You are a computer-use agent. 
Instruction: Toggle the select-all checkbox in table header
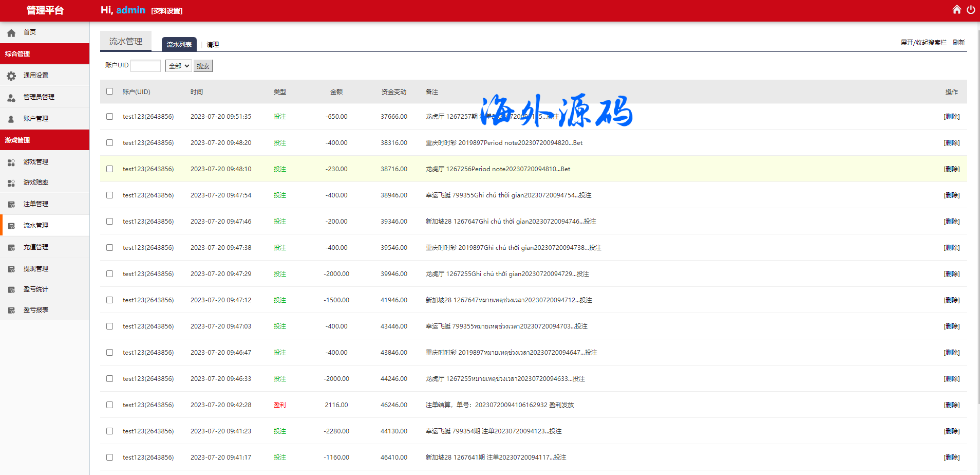[x=109, y=92]
